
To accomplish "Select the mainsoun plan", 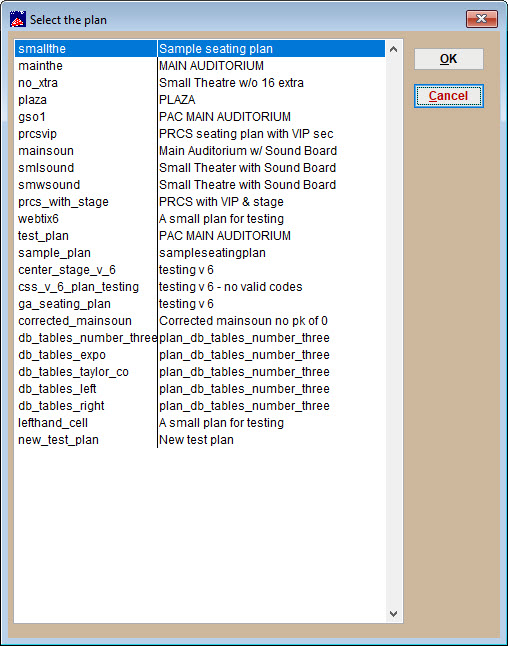I will 200,151.
